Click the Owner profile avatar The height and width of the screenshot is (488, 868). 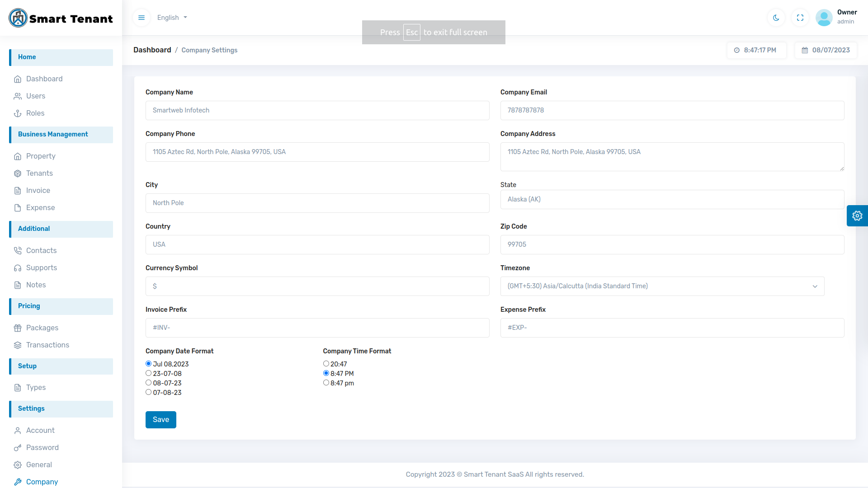pyautogui.click(x=824, y=18)
